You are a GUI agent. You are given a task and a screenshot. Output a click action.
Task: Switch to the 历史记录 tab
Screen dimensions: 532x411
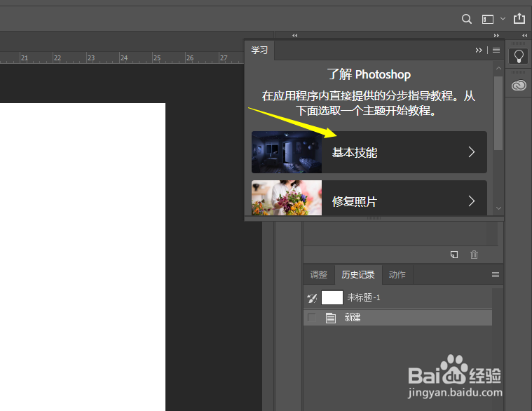pos(358,274)
